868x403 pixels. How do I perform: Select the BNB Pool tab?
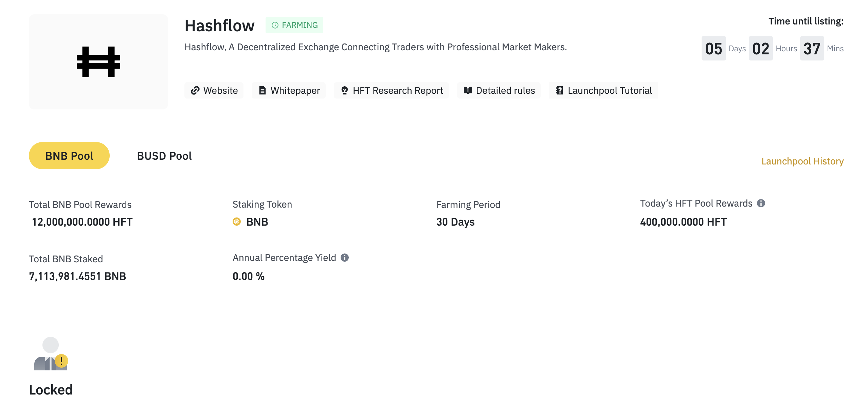(x=69, y=156)
